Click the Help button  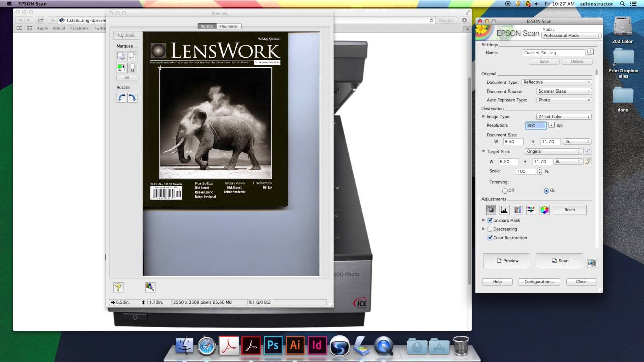[x=497, y=282]
